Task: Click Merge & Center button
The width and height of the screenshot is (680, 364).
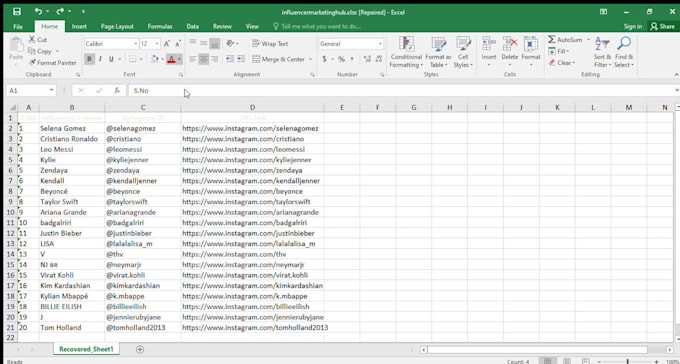Action: tap(279, 59)
